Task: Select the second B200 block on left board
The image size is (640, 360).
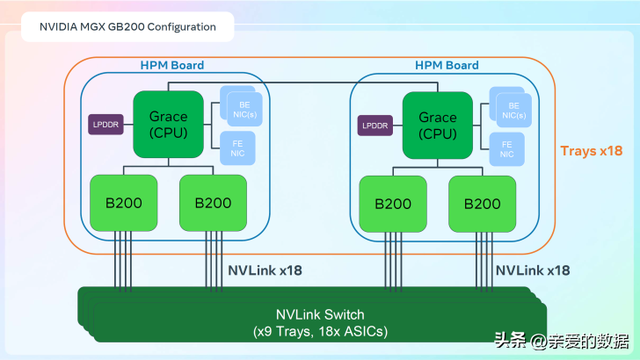Action: pyautogui.click(x=213, y=203)
